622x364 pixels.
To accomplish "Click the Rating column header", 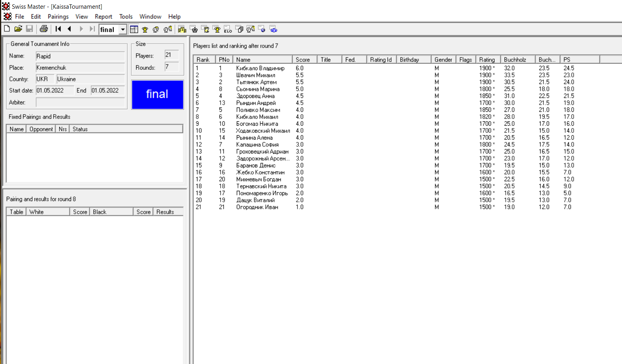I will pyautogui.click(x=487, y=60).
